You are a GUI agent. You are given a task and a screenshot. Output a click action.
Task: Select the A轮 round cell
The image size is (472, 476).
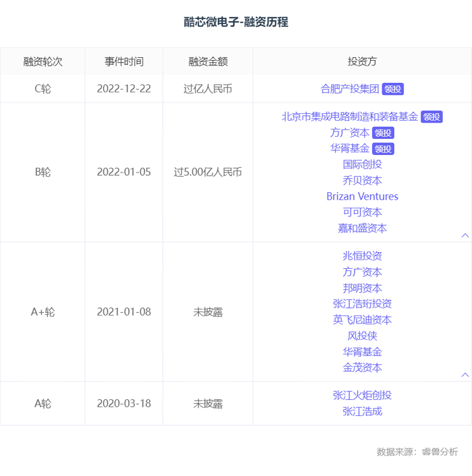42,403
